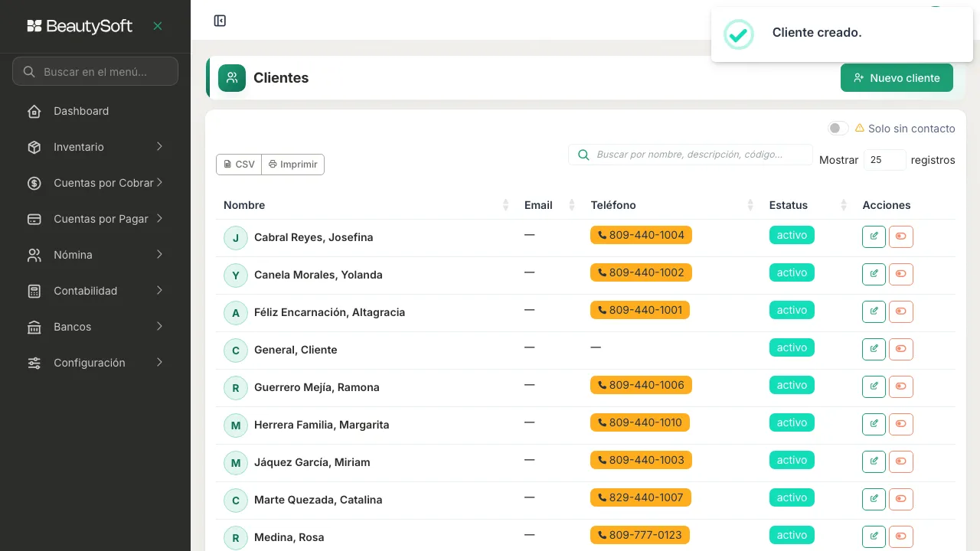Toggle status of General, Cliente
This screenshot has height=551, width=980.
pos(901,349)
